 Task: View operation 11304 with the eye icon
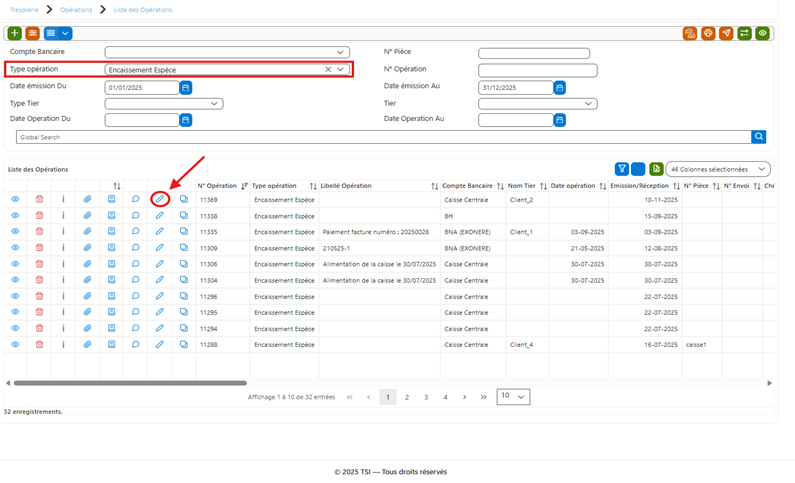point(15,280)
